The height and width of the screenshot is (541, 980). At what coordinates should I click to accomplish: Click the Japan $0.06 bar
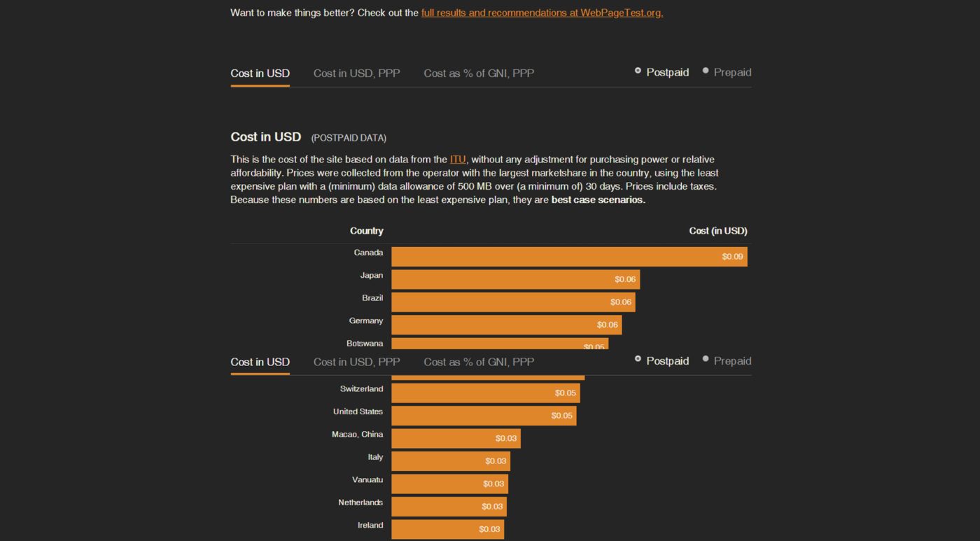(515, 279)
